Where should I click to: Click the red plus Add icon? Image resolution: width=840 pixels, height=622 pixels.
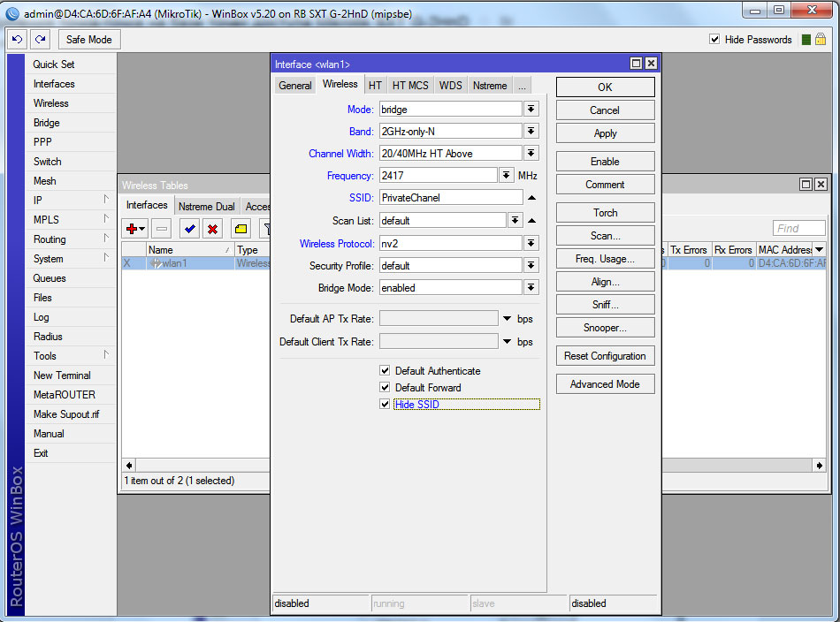click(132, 229)
